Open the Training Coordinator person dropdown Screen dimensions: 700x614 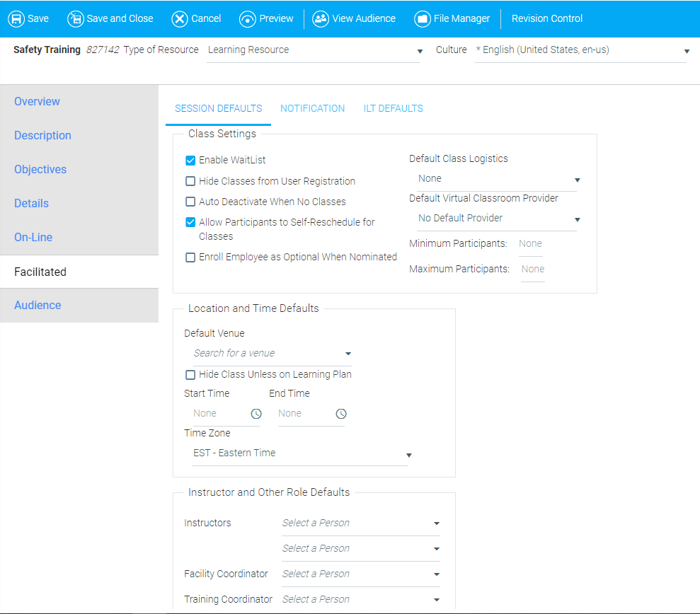click(361, 600)
